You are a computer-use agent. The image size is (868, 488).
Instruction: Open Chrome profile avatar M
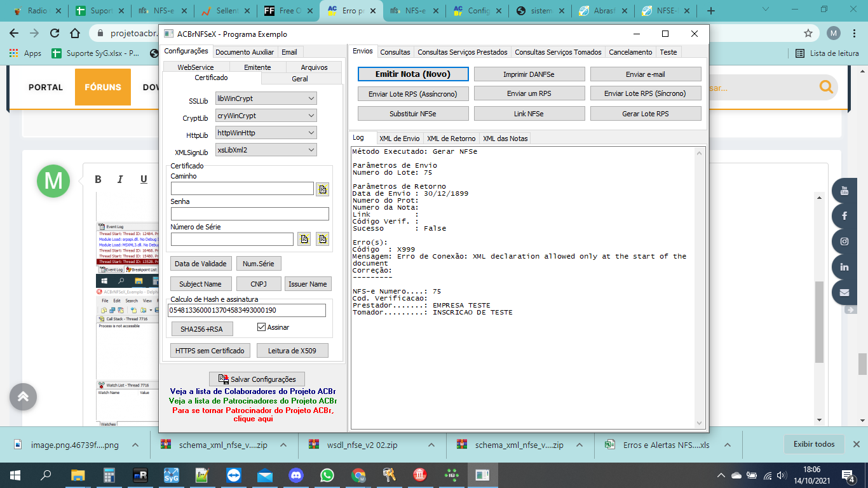tap(834, 33)
